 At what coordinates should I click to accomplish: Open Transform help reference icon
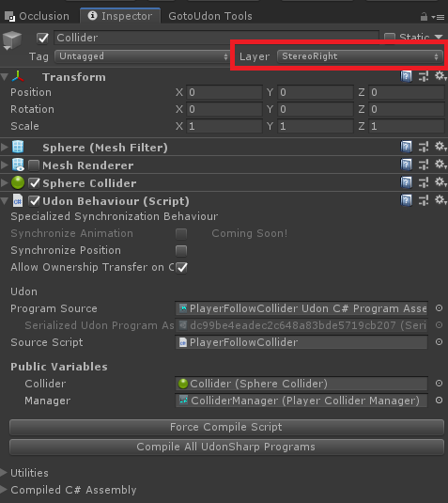406,77
